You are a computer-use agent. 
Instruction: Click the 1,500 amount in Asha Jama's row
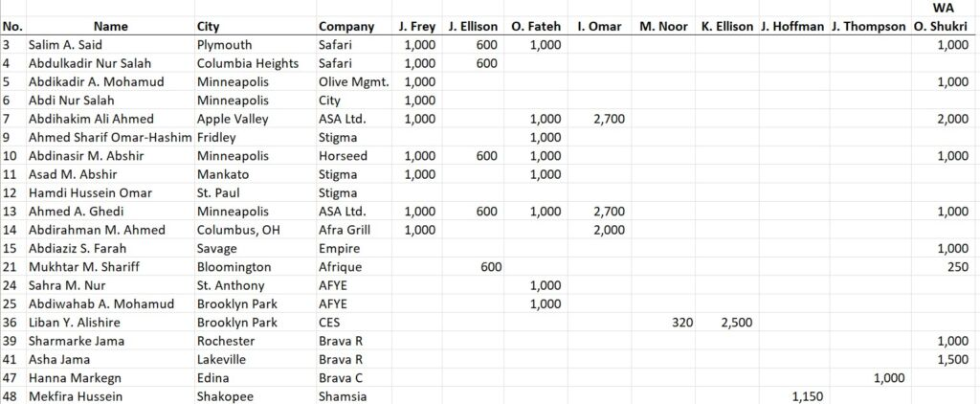pyautogui.click(x=952, y=359)
